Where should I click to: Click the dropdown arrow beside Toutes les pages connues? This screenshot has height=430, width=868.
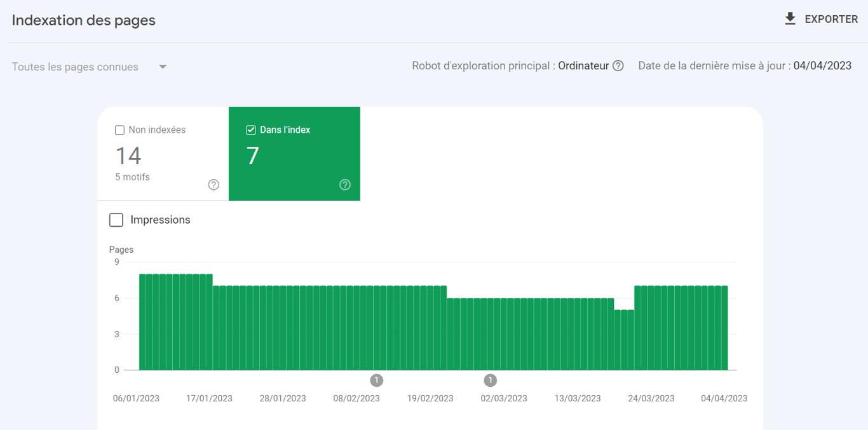click(x=163, y=67)
